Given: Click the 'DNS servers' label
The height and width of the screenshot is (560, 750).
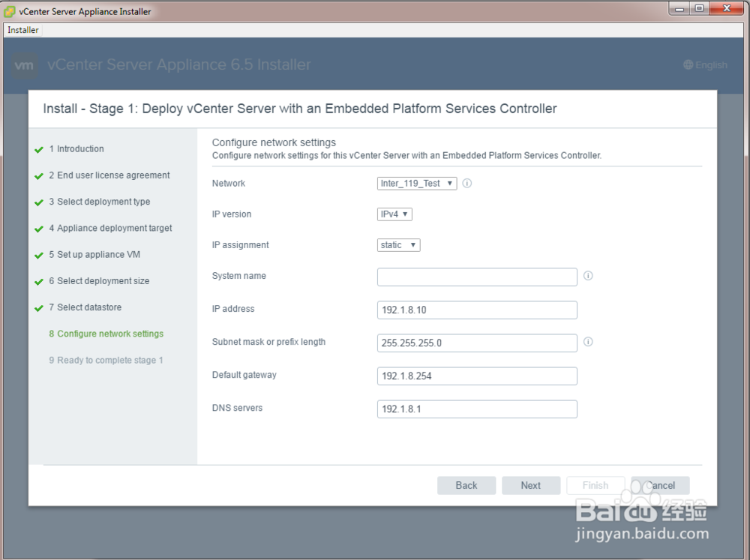Looking at the screenshot, I should pos(237,408).
